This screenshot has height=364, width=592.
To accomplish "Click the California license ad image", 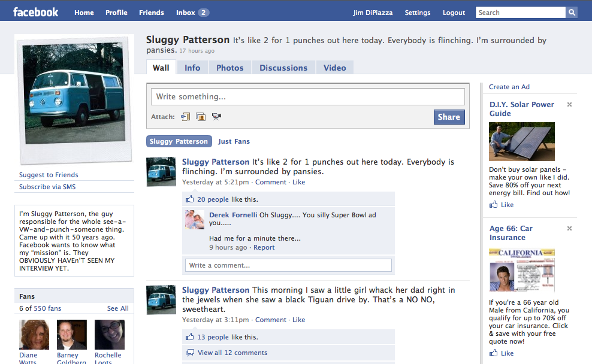I will (x=522, y=270).
